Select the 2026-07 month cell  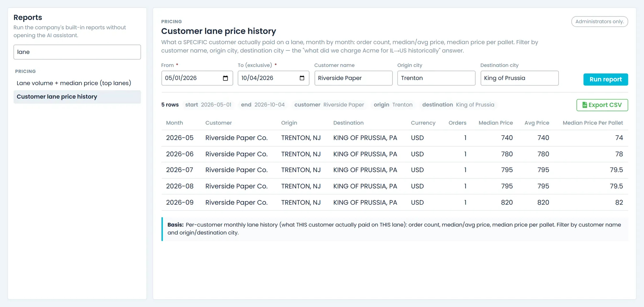[x=180, y=170]
